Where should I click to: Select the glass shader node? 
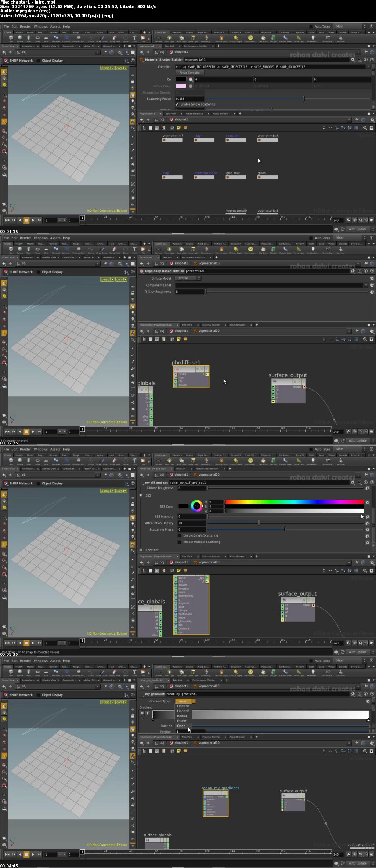(x=268, y=177)
